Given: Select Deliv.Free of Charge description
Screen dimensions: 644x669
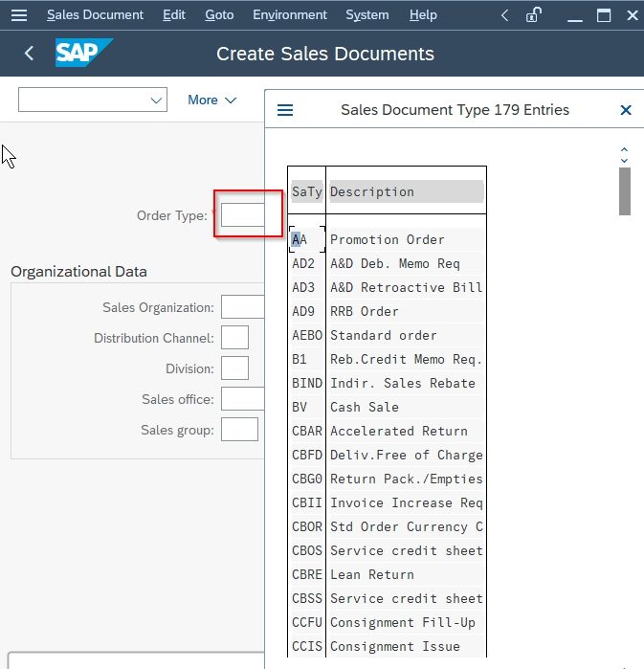Looking at the screenshot, I should [407, 455].
